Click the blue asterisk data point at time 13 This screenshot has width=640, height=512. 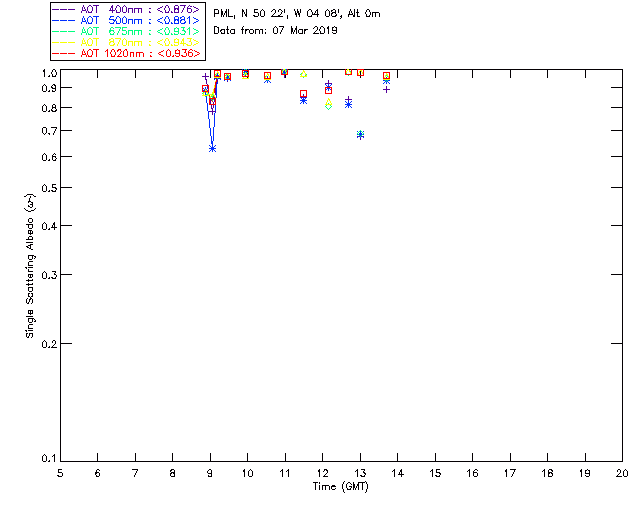click(x=360, y=135)
